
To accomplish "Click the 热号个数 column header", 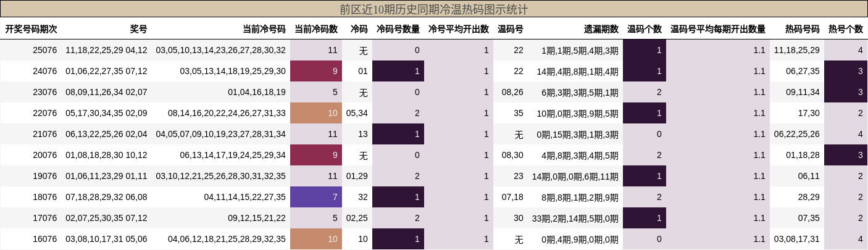I will (846, 29).
